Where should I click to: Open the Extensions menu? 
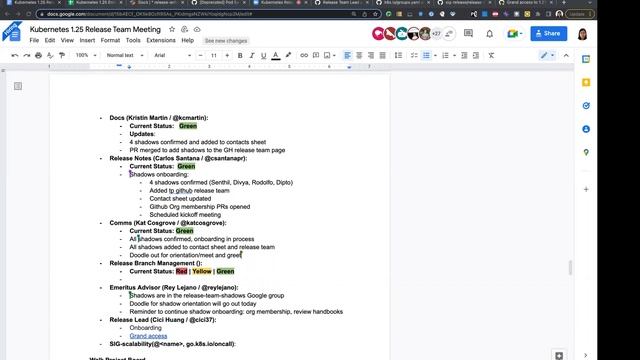(x=161, y=40)
